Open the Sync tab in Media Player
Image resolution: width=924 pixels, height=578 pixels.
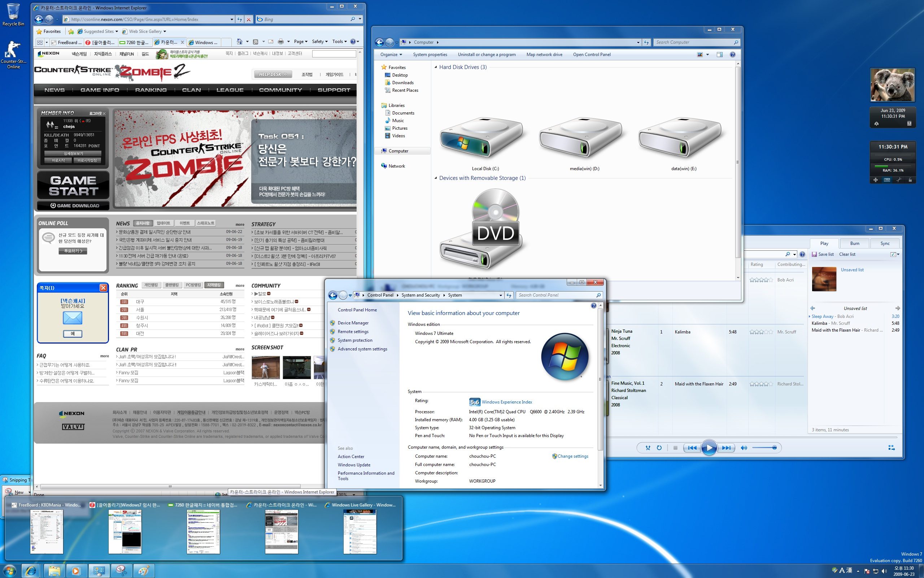coord(885,243)
